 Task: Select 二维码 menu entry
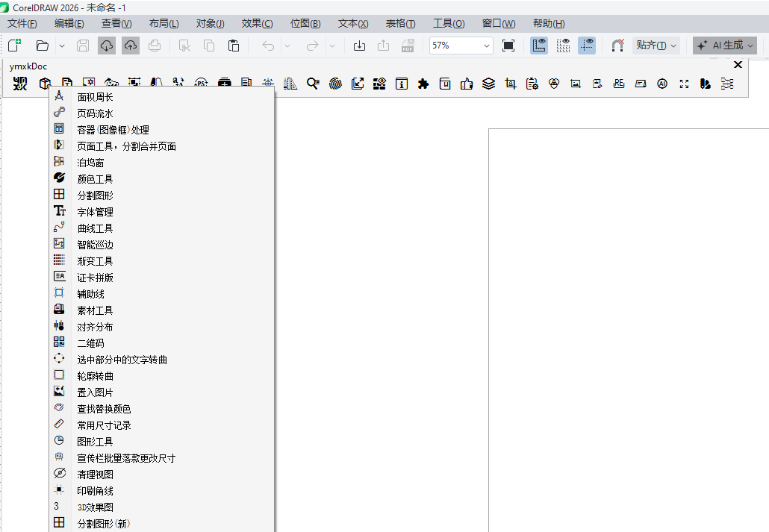pyautogui.click(x=162, y=343)
